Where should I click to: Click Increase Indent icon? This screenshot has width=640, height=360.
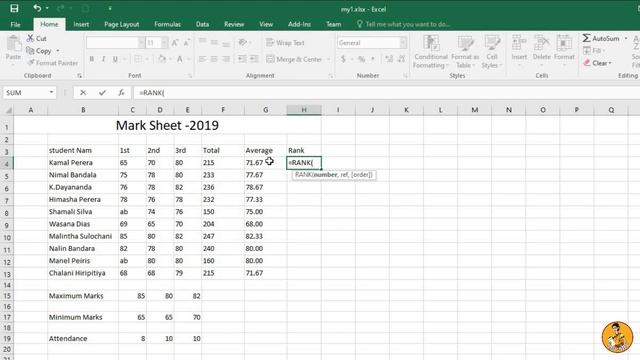pyautogui.click(x=254, y=59)
